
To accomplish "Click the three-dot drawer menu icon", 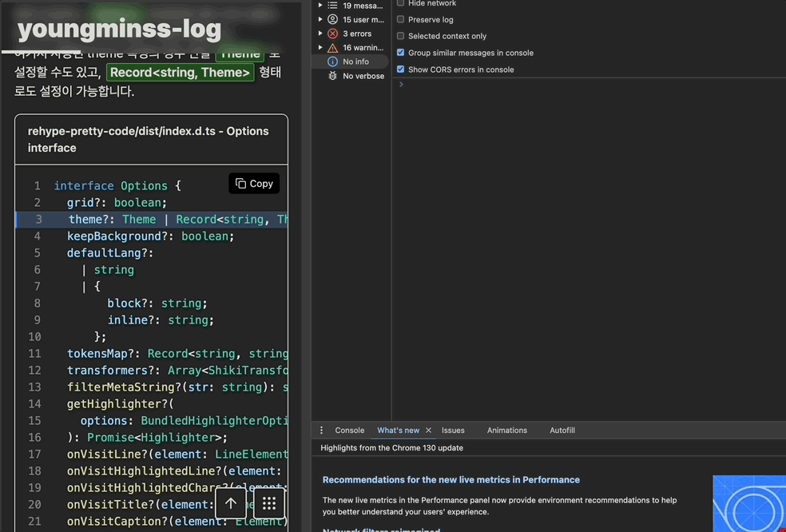I will pyautogui.click(x=322, y=431).
